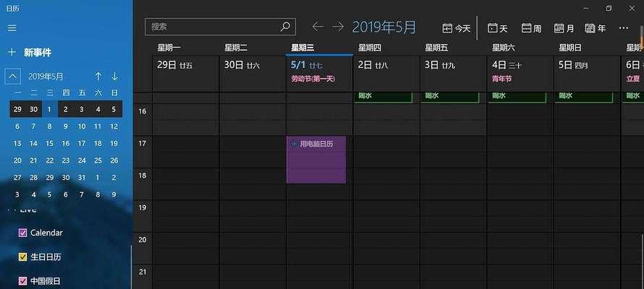Select day 29 of April in mini calendar

[x=17, y=109]
